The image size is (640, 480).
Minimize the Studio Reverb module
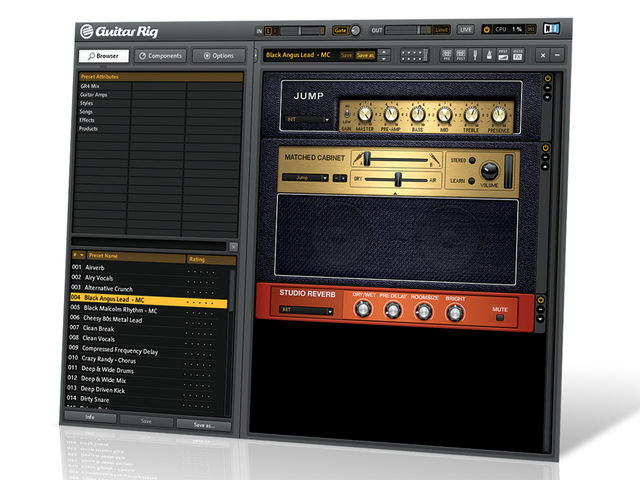[540, 310]
